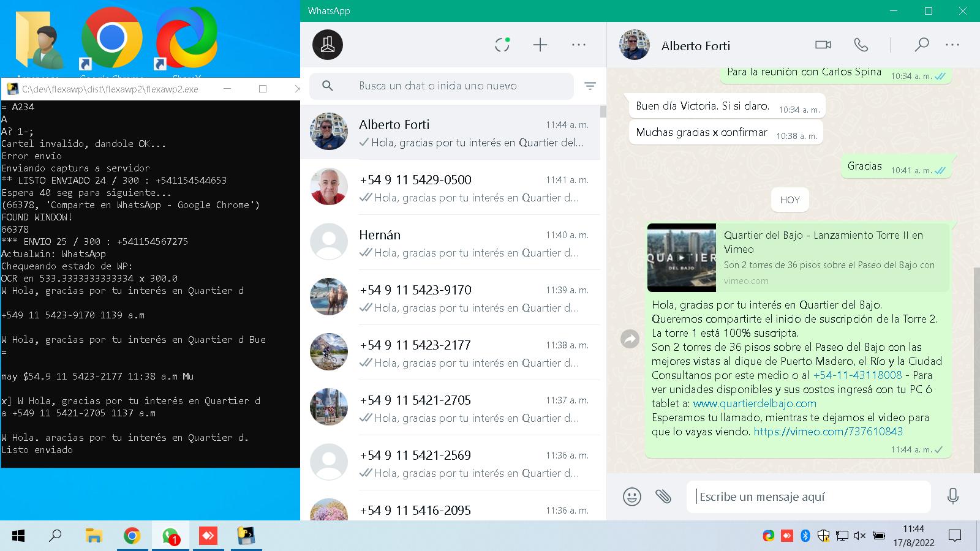Open the +54 9 11 5421-2705 chat
The image size is (980, 551).
click(450, 408)
